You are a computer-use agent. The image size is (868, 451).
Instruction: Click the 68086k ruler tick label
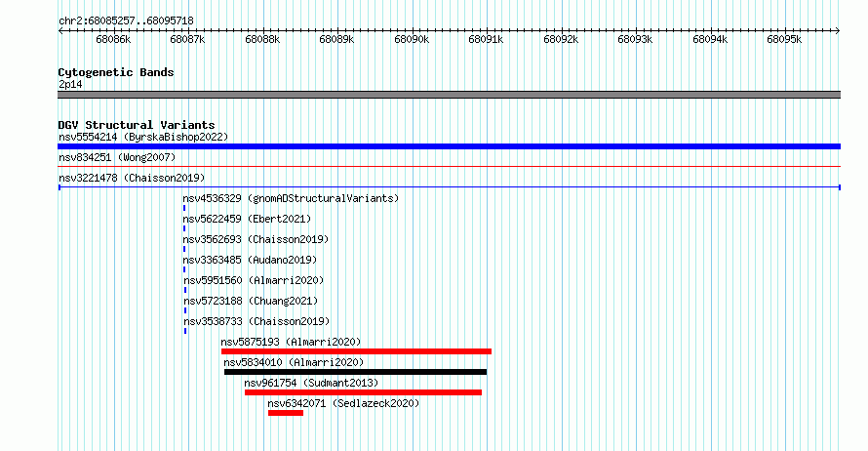(x=113, y=40)
